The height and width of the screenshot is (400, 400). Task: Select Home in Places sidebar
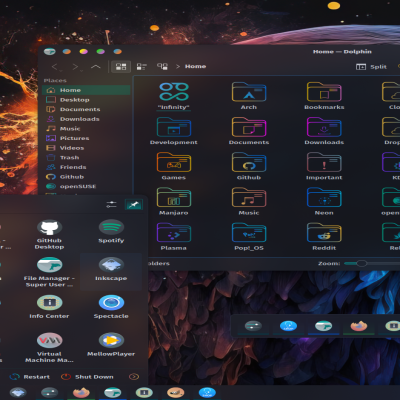click(86, 90)
